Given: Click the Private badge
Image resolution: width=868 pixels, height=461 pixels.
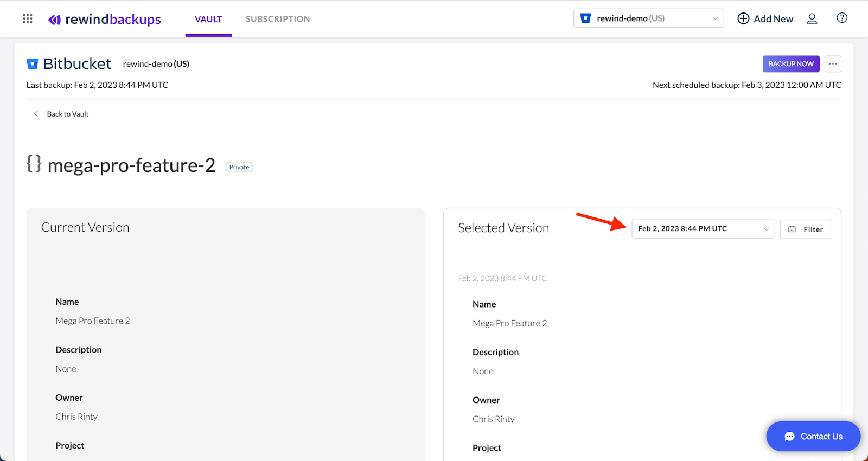Looking at the screenshot, I should pyautogui.click(x=239, y=167).
